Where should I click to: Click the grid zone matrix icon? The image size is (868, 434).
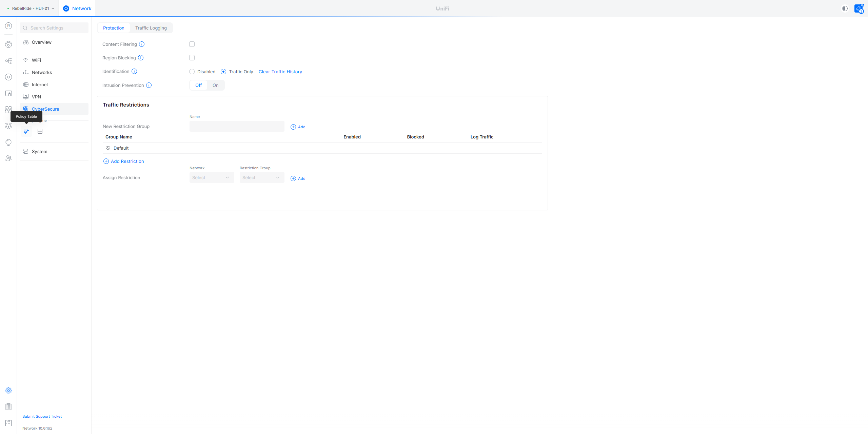[x=40, y=131]
